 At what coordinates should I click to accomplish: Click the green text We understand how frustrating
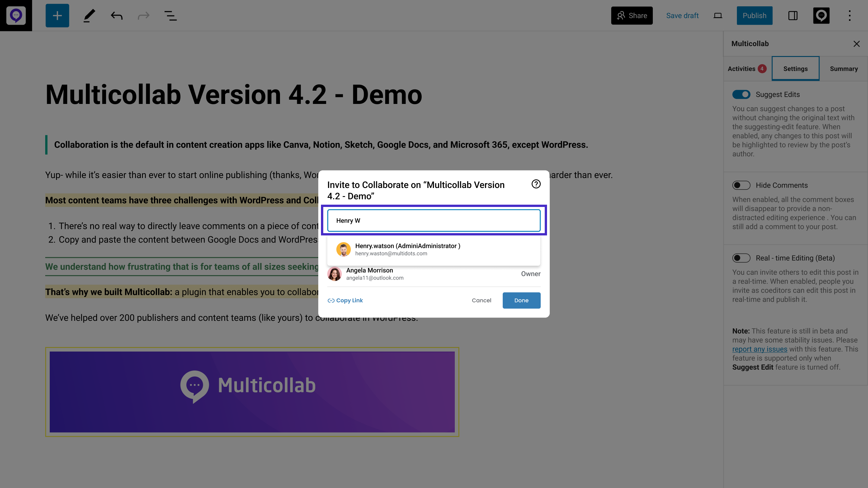(x=182, y=267)
